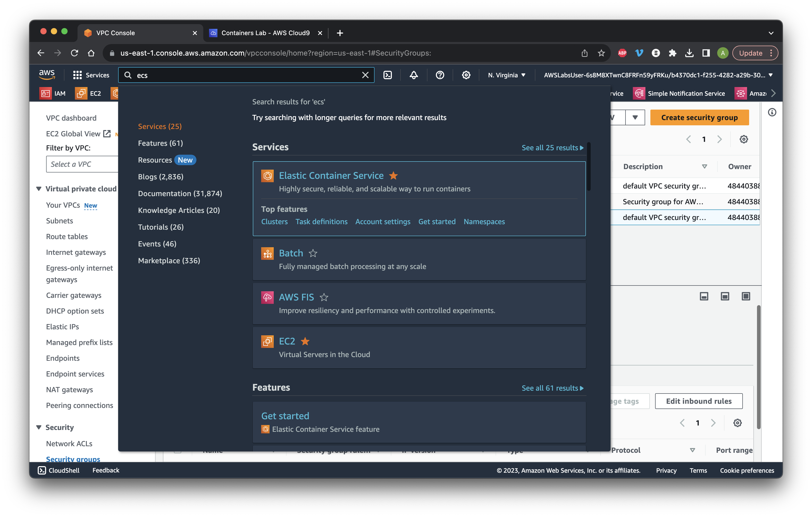
Task: Open the Services grid menu
Action: pyautogui.click(x=91, y=75)
